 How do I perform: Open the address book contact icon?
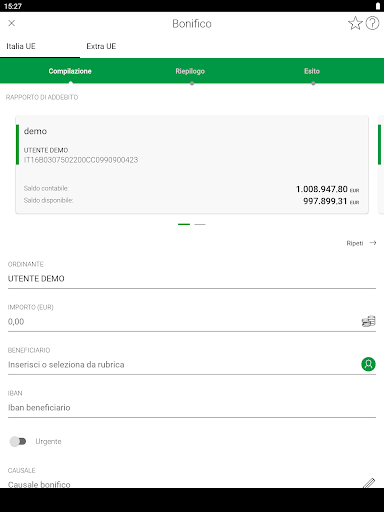coord(368,364)
